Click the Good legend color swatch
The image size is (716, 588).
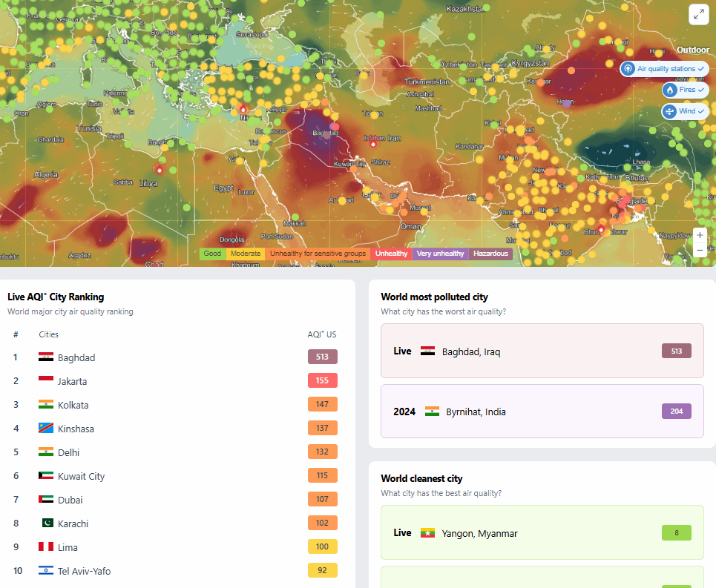click(212, 254)
